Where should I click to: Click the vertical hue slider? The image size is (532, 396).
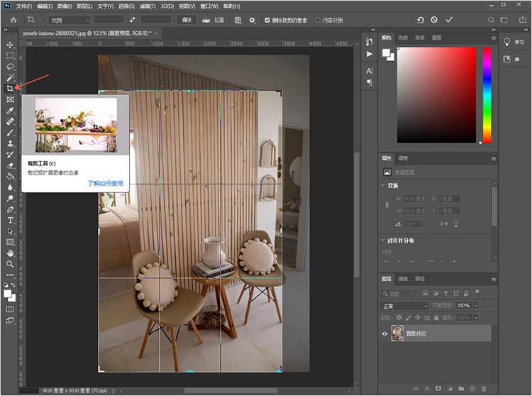pos(487,95)
